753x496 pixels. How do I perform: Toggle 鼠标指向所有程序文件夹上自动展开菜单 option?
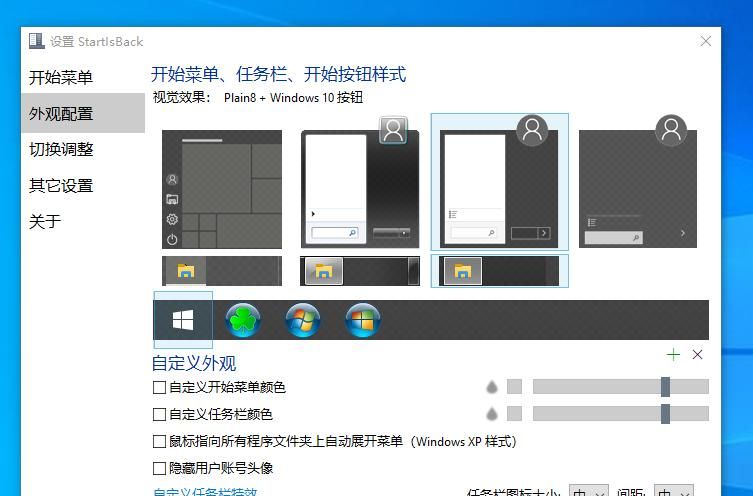(159, 441)
